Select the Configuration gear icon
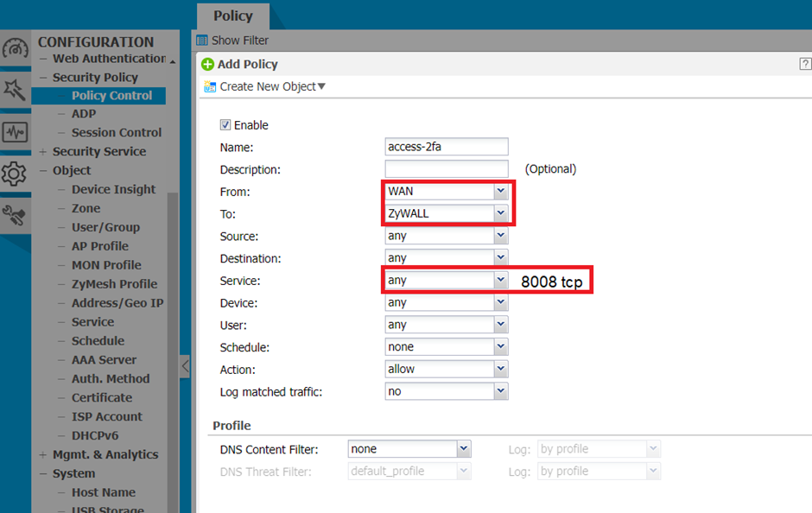The height and width of the screenshot is (513, 812). pos(15,174)
